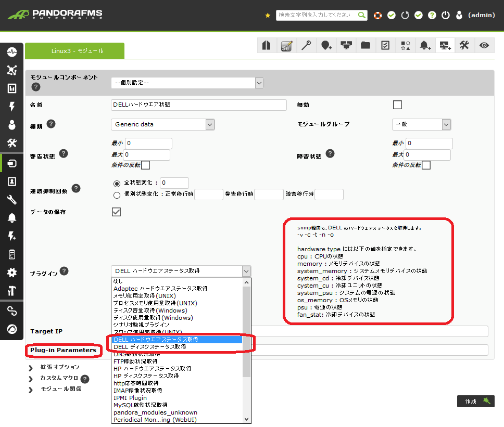This screenshot has height=427, width=504.
Task: Open the server tower sidebar icon
Action: (x=12, y=255)
